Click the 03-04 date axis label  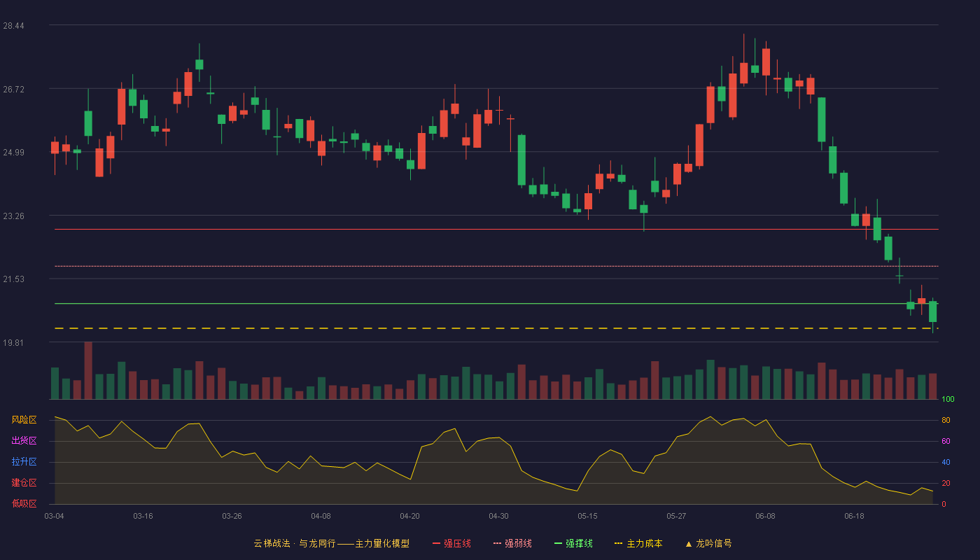point(54,516)
